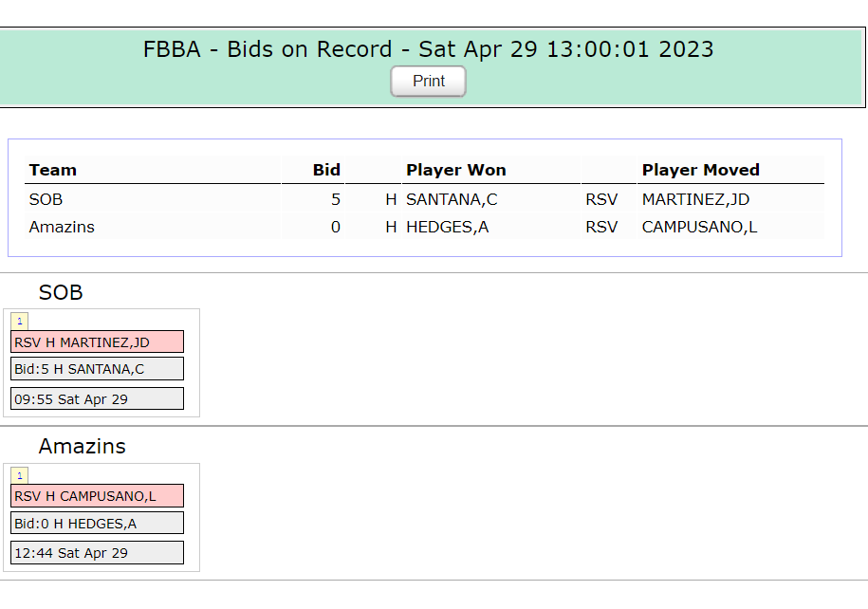
Task: Click the Bid:5 H SANTANA,C box
Action: pos(97,369)
